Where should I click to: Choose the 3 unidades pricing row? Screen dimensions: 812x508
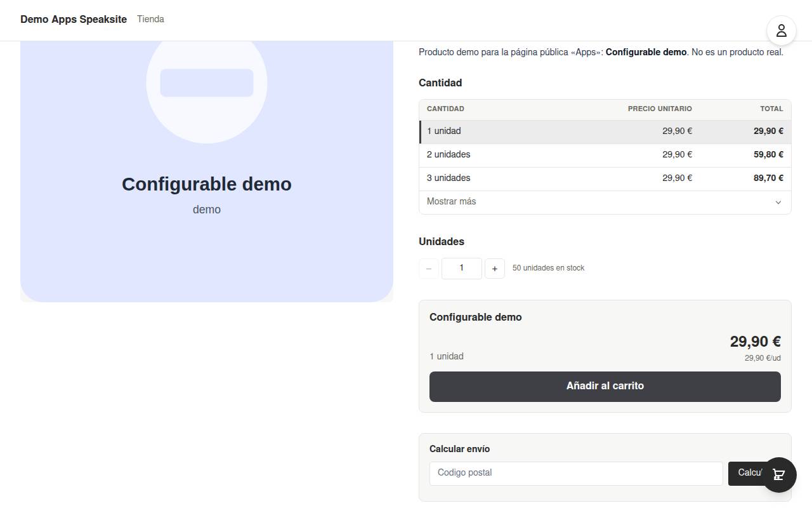(605, 178)
